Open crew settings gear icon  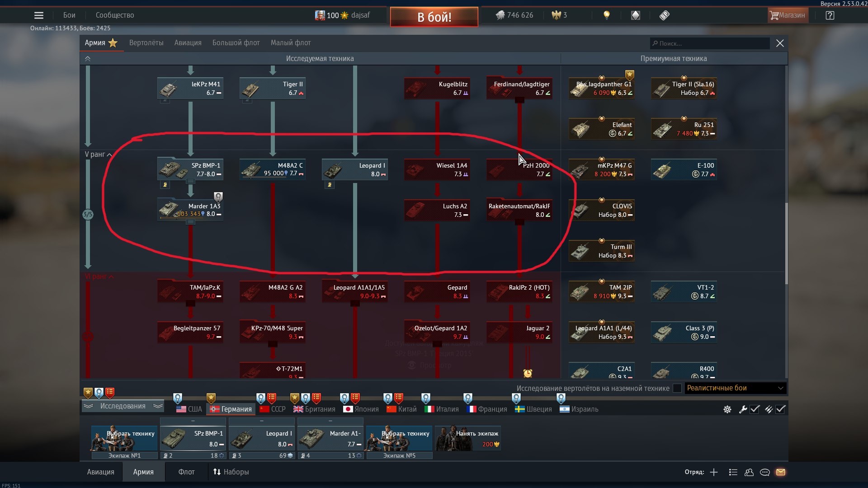tap(727, 409)
